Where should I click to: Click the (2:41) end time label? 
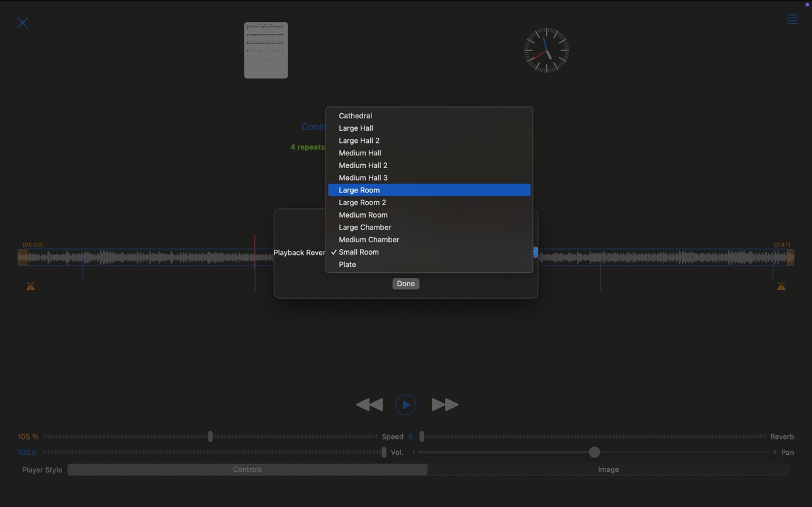point(782,245)
